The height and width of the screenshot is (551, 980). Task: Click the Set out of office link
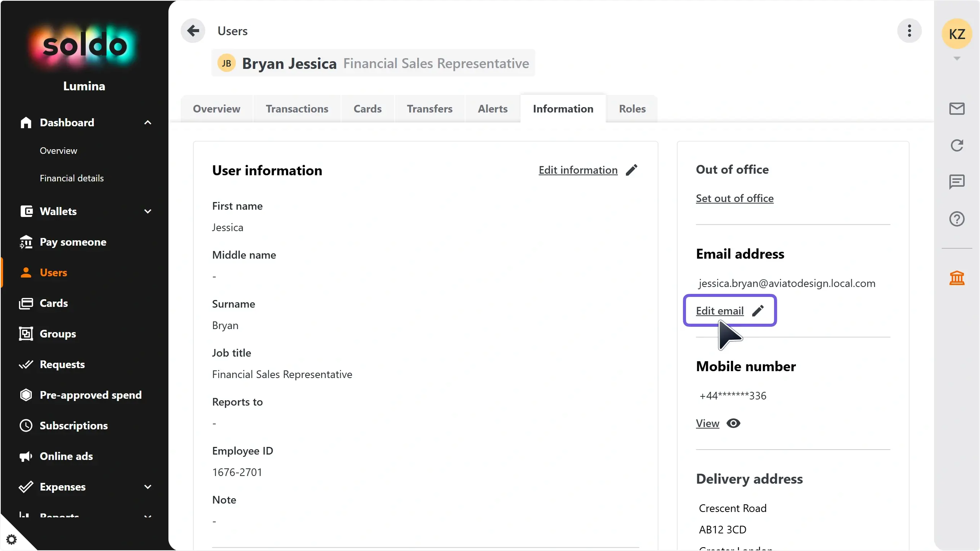click(734, 198)
